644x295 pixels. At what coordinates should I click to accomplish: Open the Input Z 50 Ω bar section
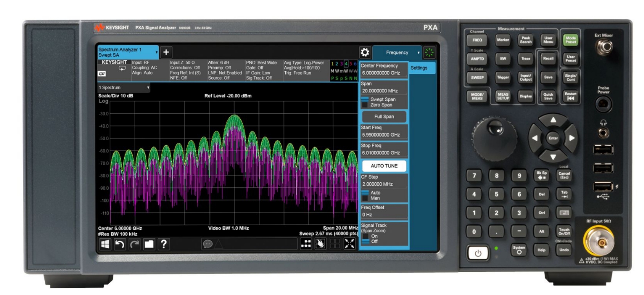(187, 70)
